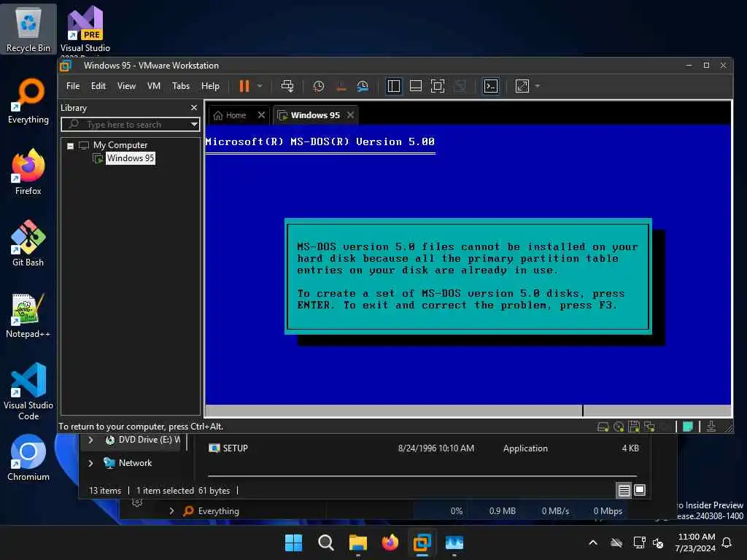Close the Library panel
The image size is (747, 560).
194,108
